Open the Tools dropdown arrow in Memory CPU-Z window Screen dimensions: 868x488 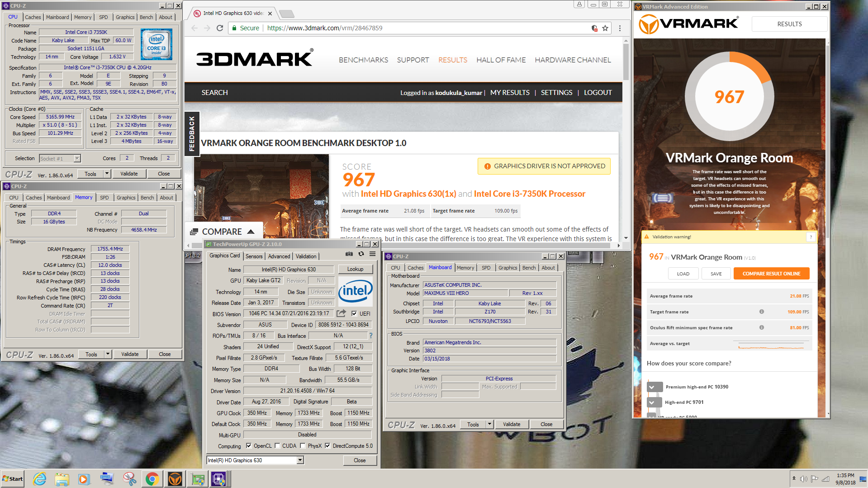pos(108,354)
